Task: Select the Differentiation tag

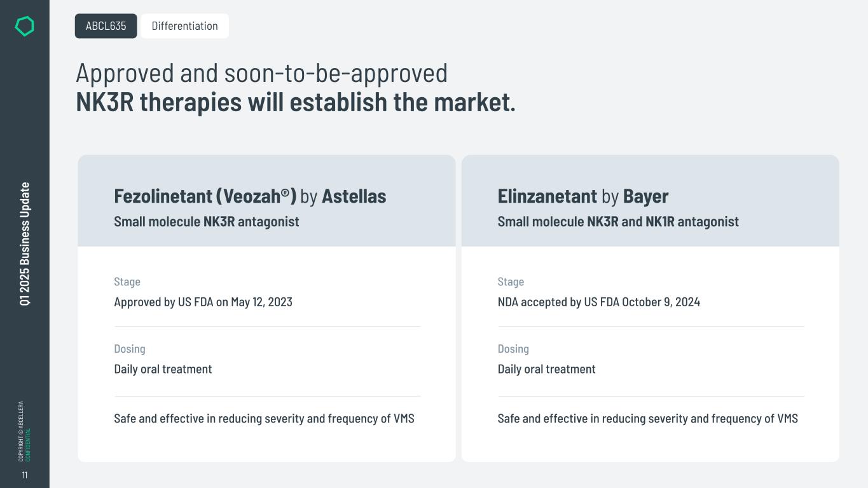Action: (x=184, y=26)
